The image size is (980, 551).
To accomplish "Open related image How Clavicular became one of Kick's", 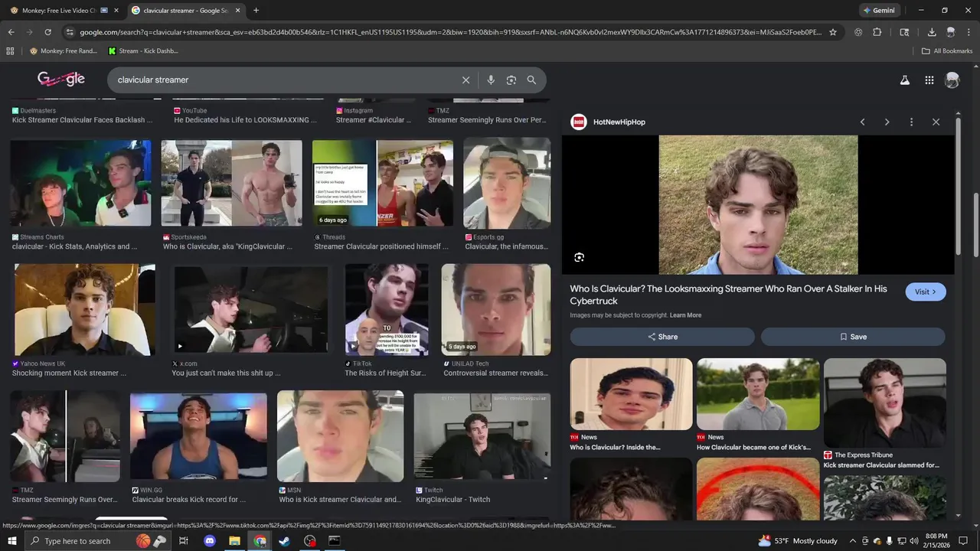I will coord(758,394).
